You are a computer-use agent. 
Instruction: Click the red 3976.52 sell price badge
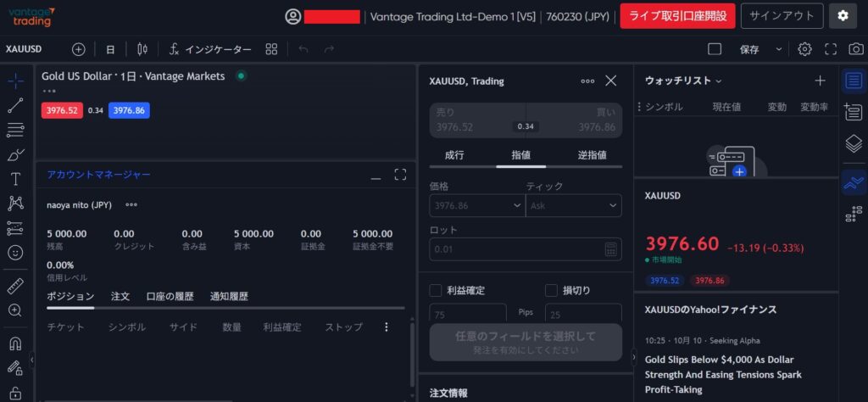click(x=62, y=110)
